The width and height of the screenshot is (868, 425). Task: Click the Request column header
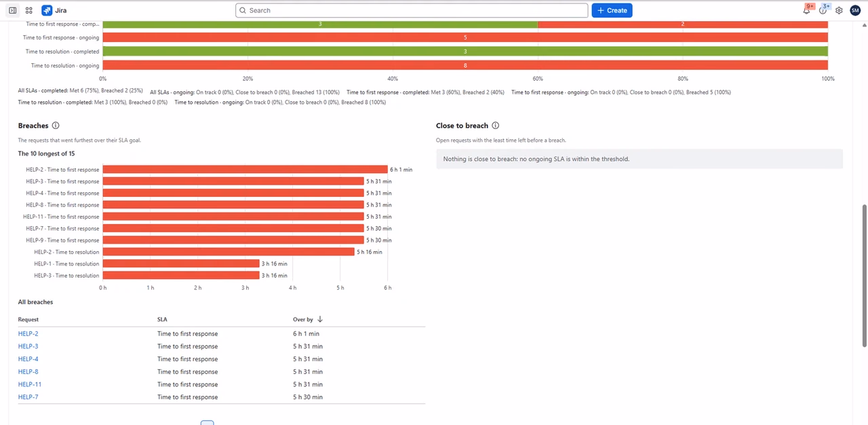tap(28, 319)
